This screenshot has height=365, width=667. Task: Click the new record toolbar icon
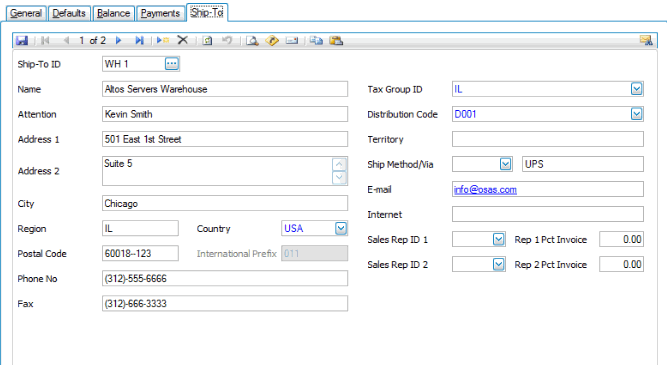click(x=163, y=40)
